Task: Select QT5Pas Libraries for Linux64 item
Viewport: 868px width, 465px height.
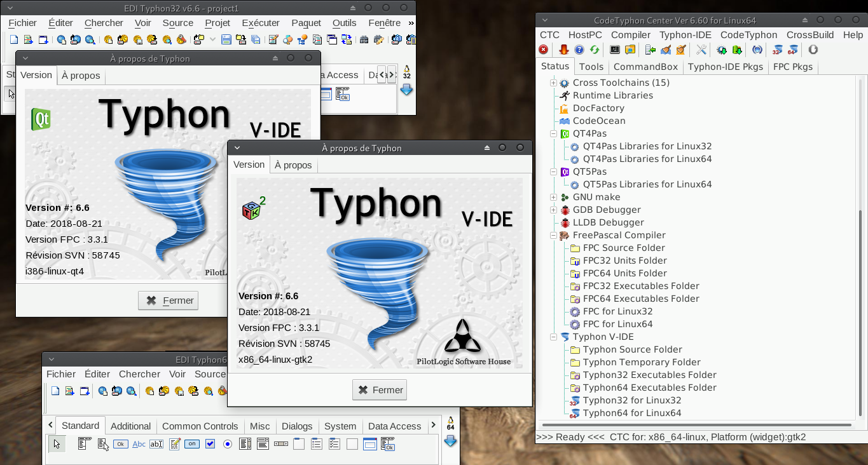Action: [647, 184]
